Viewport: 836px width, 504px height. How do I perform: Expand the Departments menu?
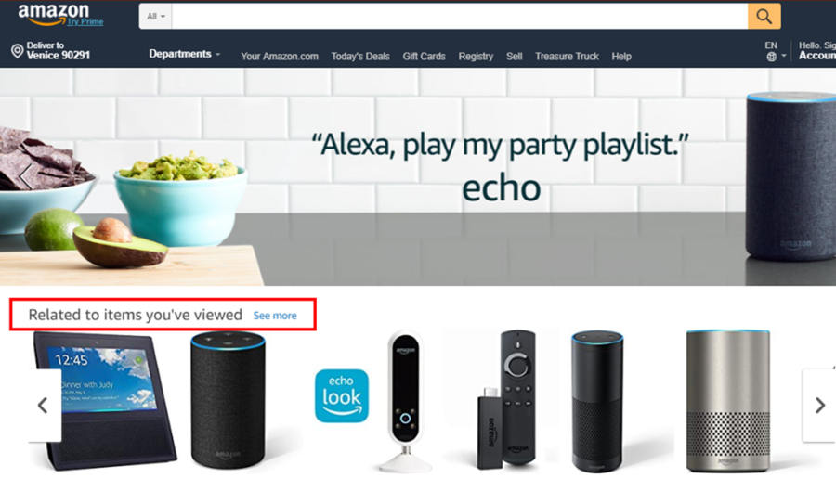184,54
